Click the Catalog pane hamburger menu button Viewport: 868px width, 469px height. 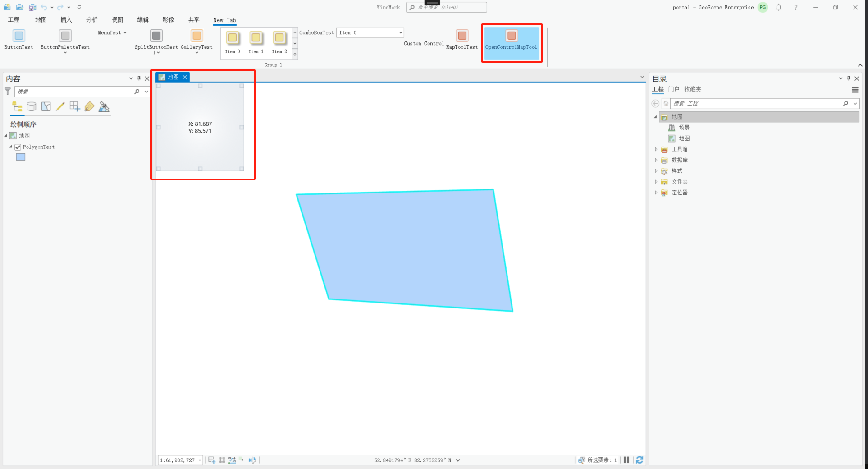point(855,90)
